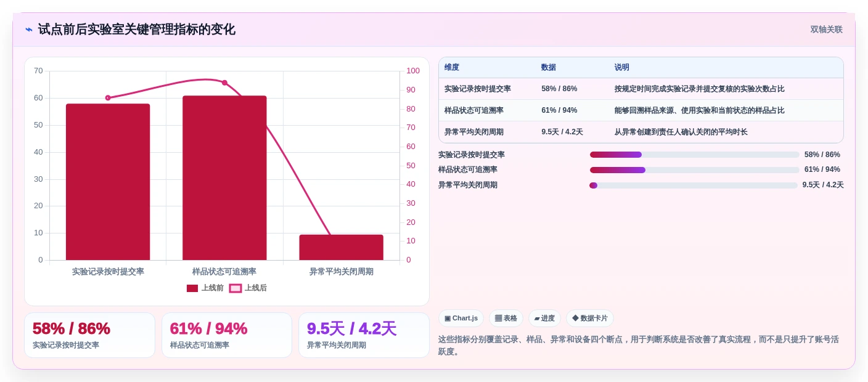This screenshot has width=868, height=382.
Task: Click the x-axis label 异常平均关闭周期
Action: [x=342, y=272]
